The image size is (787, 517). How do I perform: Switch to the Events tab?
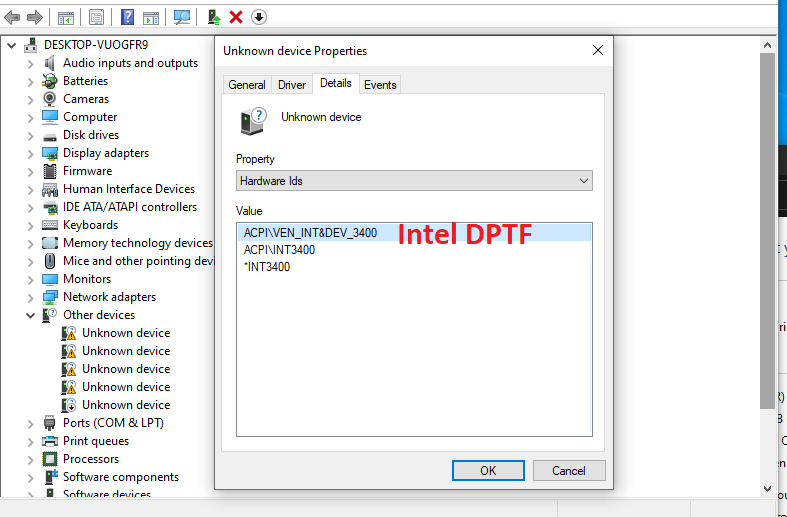coord(380,84)
